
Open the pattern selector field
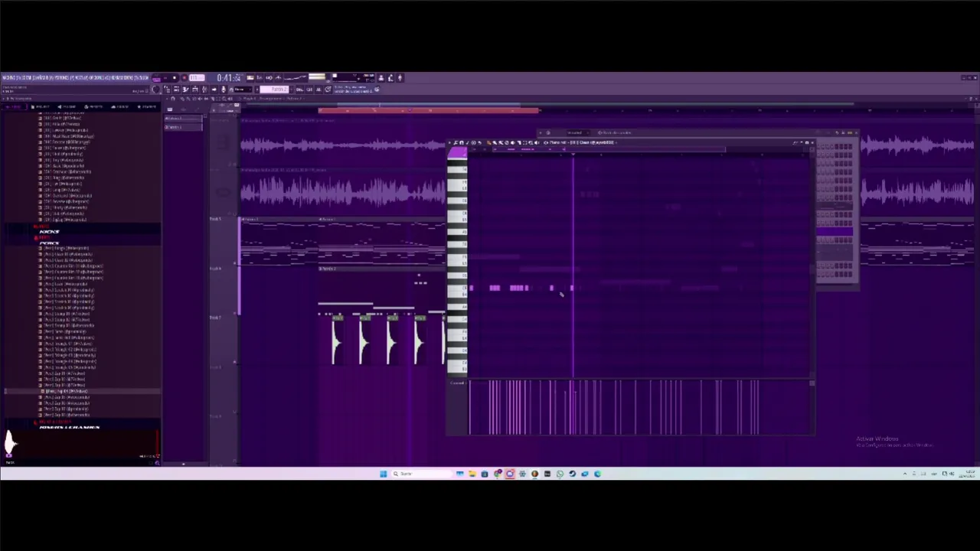[x=273, y=90]
